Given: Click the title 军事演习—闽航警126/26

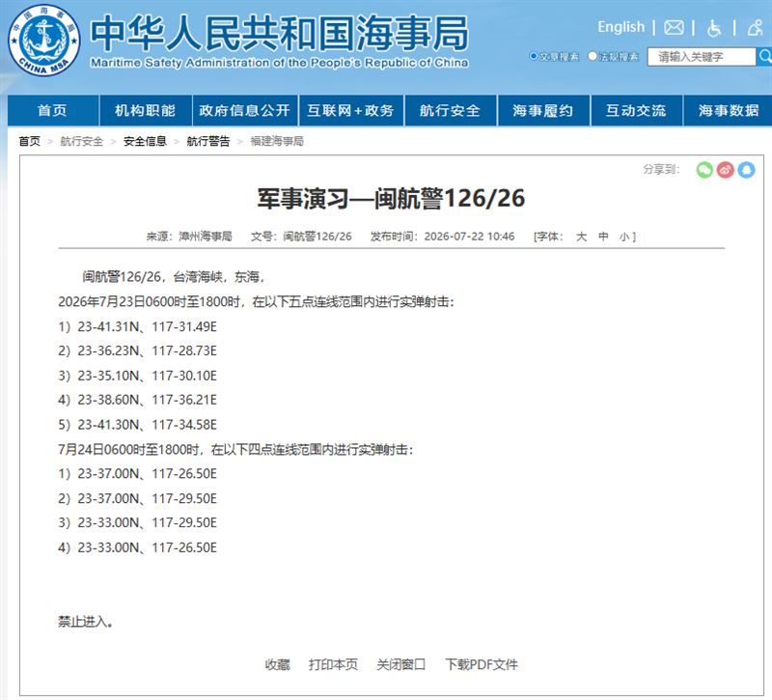Looking at the screenshot, I should coord(391,199).
